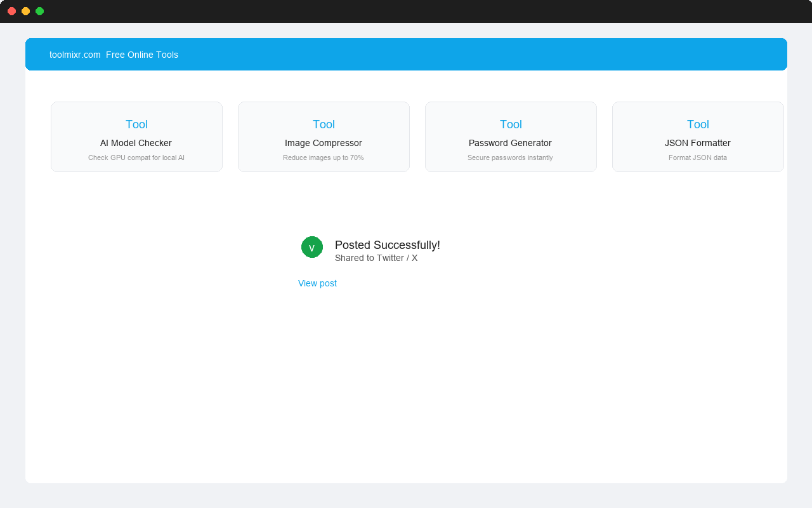Close the window with red button
This screenshot has height=508, width=812.
(11, 11)
